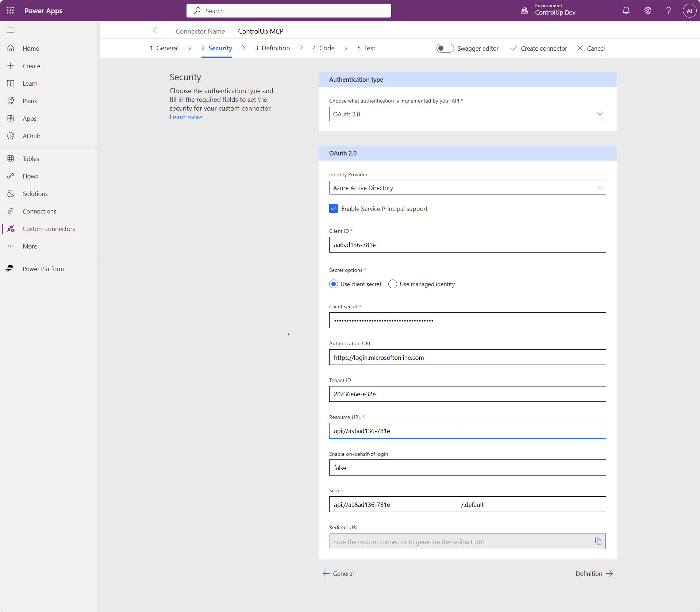Click the Flows icon in sidebar
700x612 pixels.
pos(11,176)
